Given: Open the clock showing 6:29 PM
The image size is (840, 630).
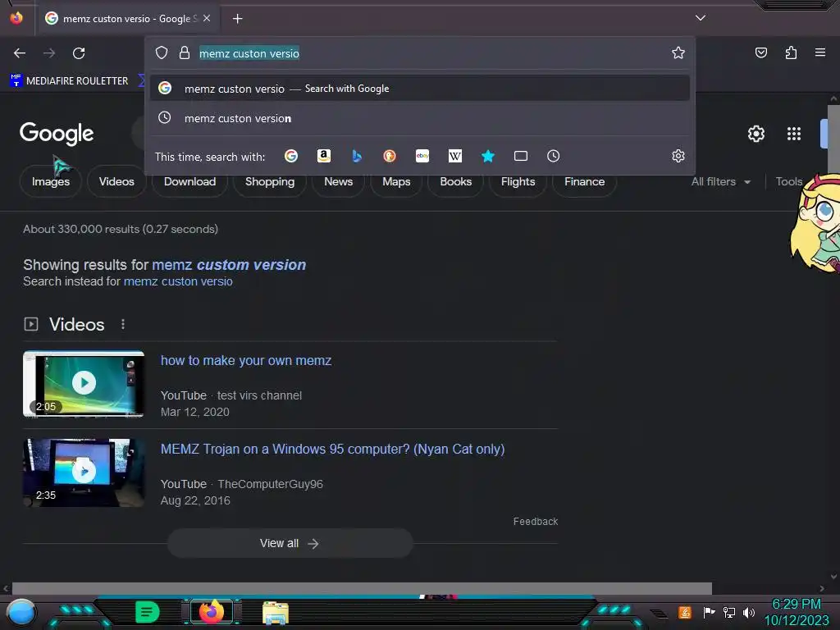Looking at the screenshot, I should pyautogui.click(x=796, y=612).
